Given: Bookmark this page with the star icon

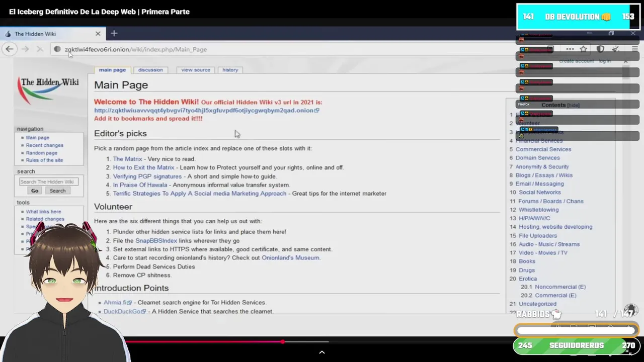Looking at the screenshot, I should tap(584, 49).
